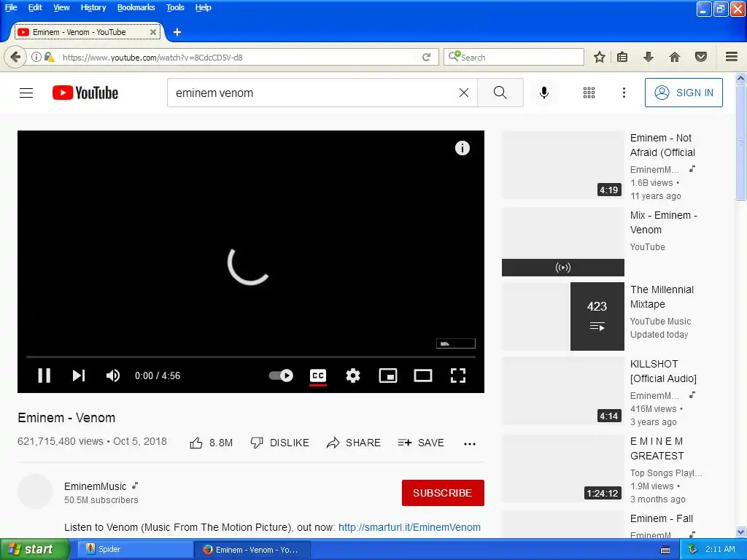Open the Bookmarks menu
The image size is (747, 560).
click(x=136, y=7)
